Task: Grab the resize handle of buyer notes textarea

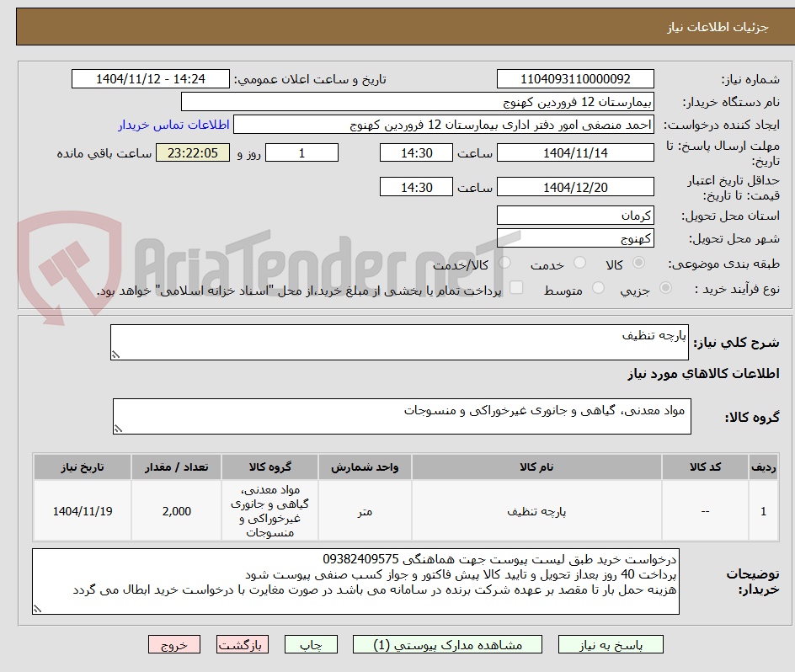Action: click(38, 609)
